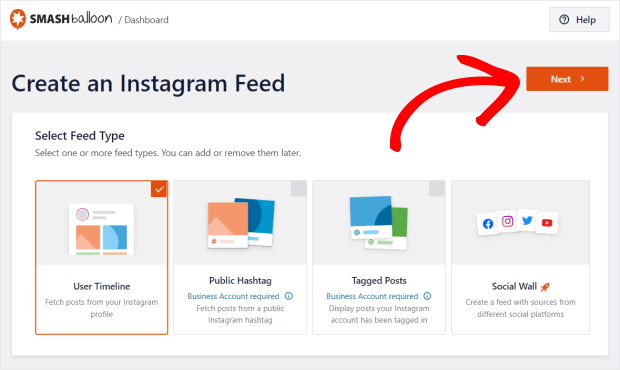Screen dimensions: 620x370
Task: Click chevron arrow on Next button
Action: point(582,79)
